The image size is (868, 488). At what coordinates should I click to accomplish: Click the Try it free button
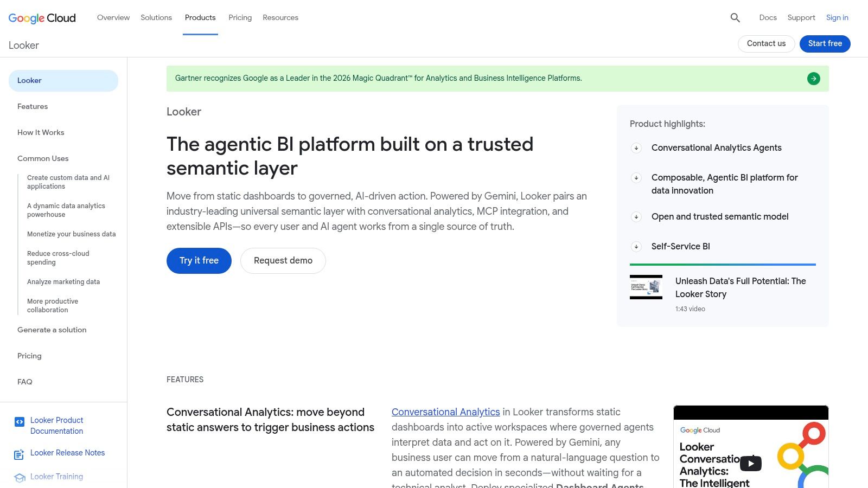(x=199, y=261)
